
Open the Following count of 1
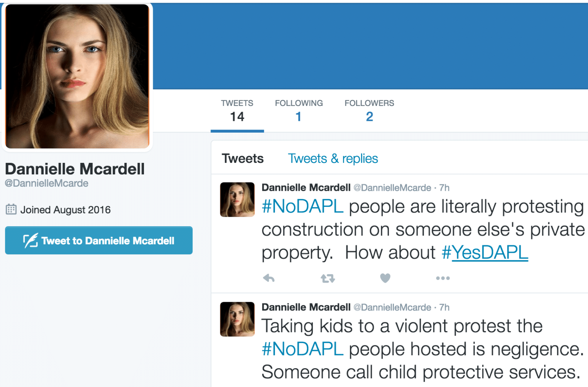click(x=299, y=111)
